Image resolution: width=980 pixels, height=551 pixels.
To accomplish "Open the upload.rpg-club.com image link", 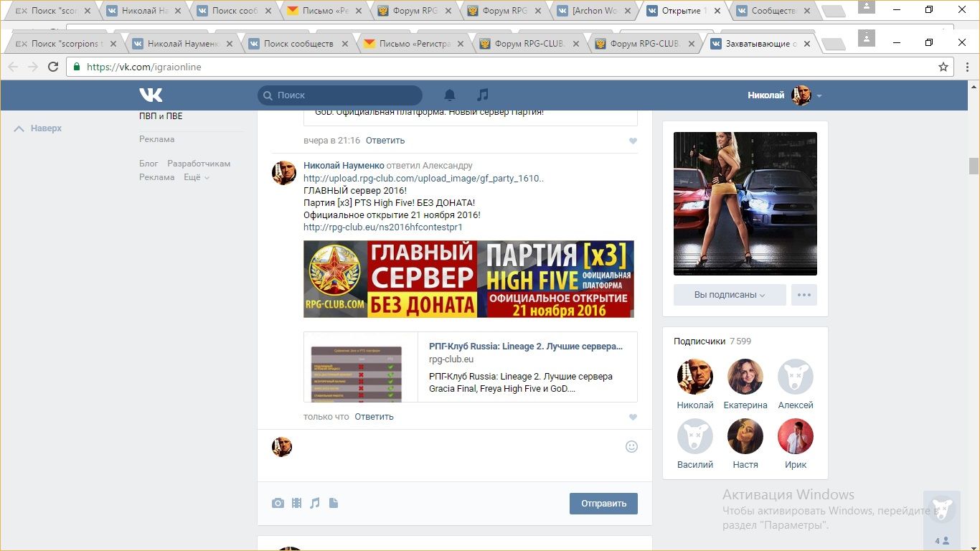I will (x=423, y=179).
